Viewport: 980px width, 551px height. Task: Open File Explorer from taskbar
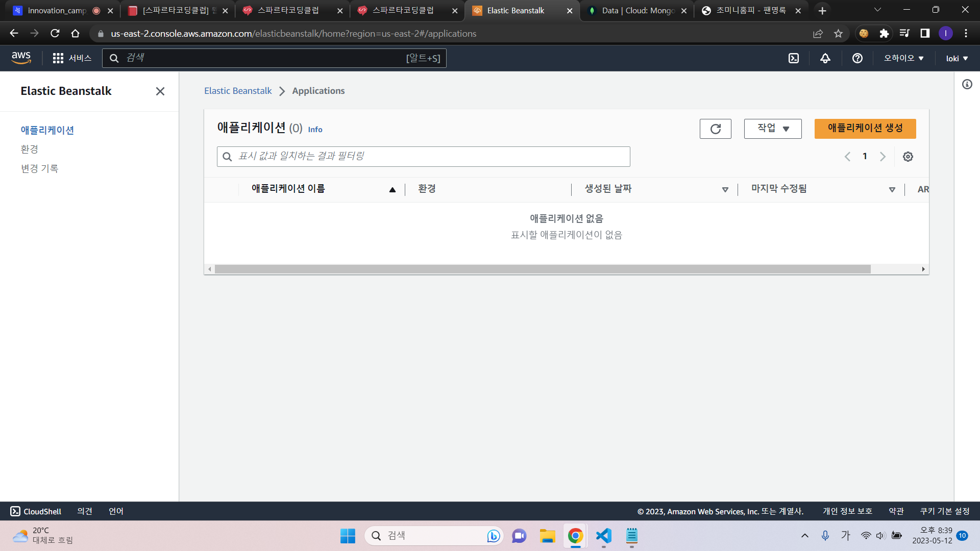(x=547, y=536)
